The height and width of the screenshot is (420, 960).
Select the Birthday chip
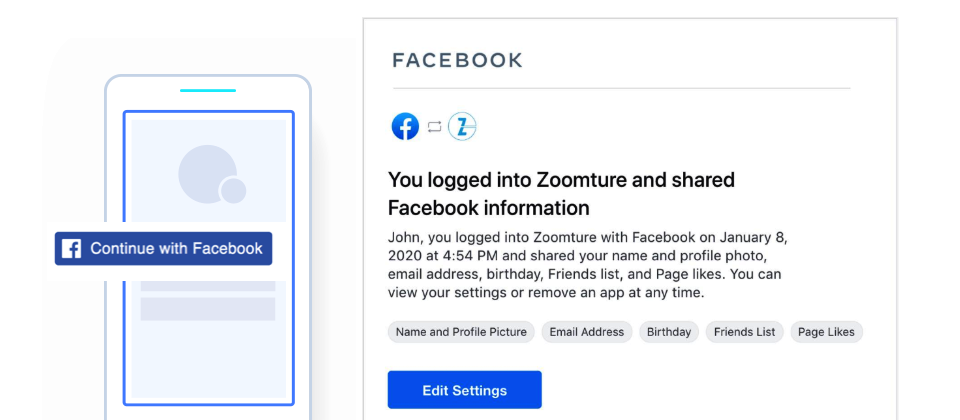click(669, 332)
